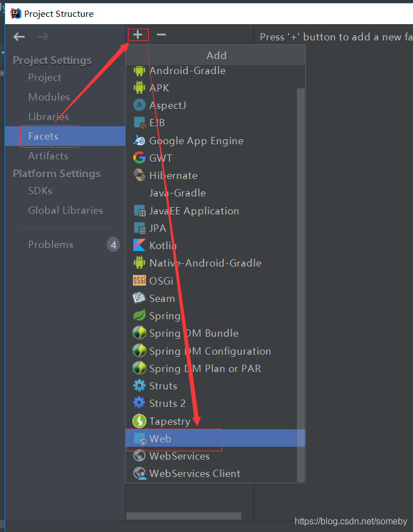Click the JavaEE Application icon
This screenshot has width=413, height=532.
(x=140, y=210)
